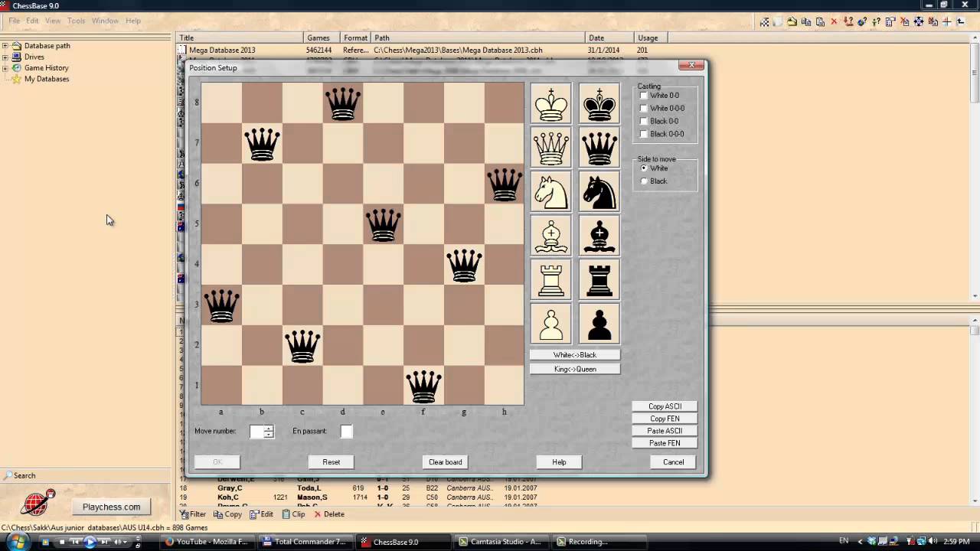Switch to YouTube Mozilla Firefox taskbar item

[207, 542]
